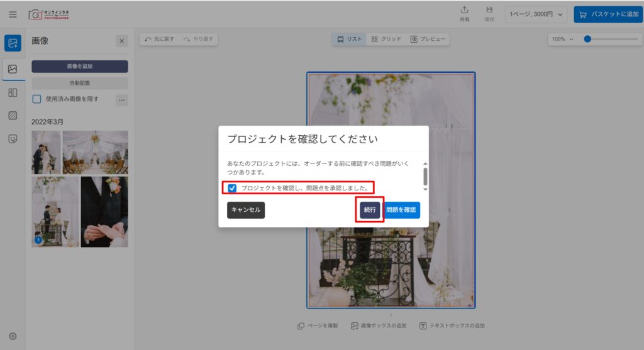Open the images panel in the sidebar
Viewport: 644px width, 350px height.
click(13, 69)
